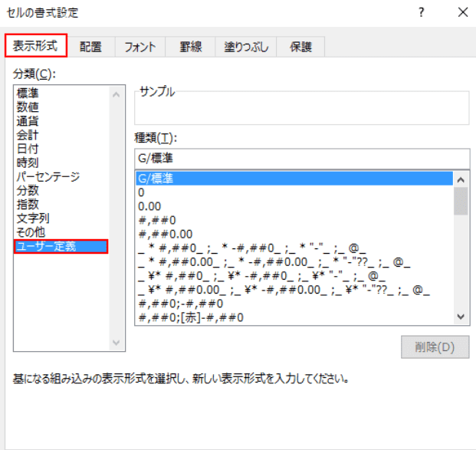
Task: Click type list scroll down arrow
Action: point(461,317)
